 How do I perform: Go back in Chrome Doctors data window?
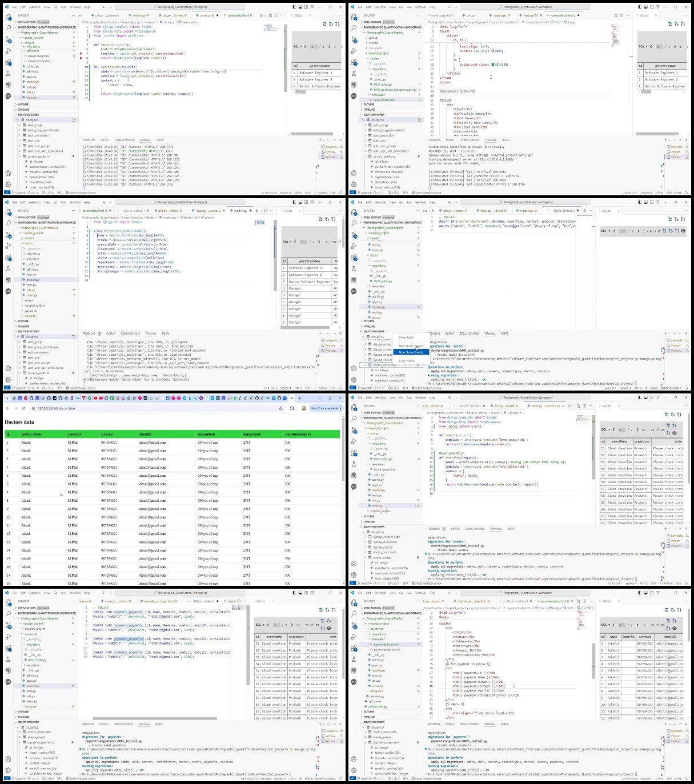pyautogui.click(x=8, y=408)
